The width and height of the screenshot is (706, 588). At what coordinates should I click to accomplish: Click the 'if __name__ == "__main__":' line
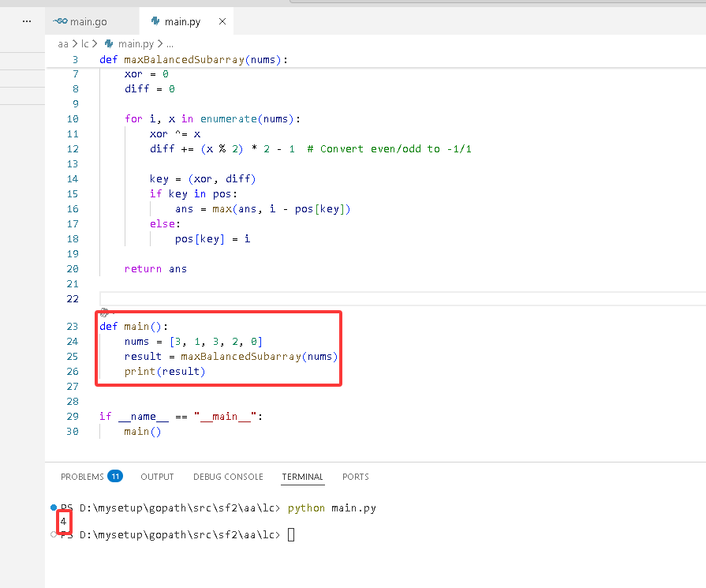[181, 416]
